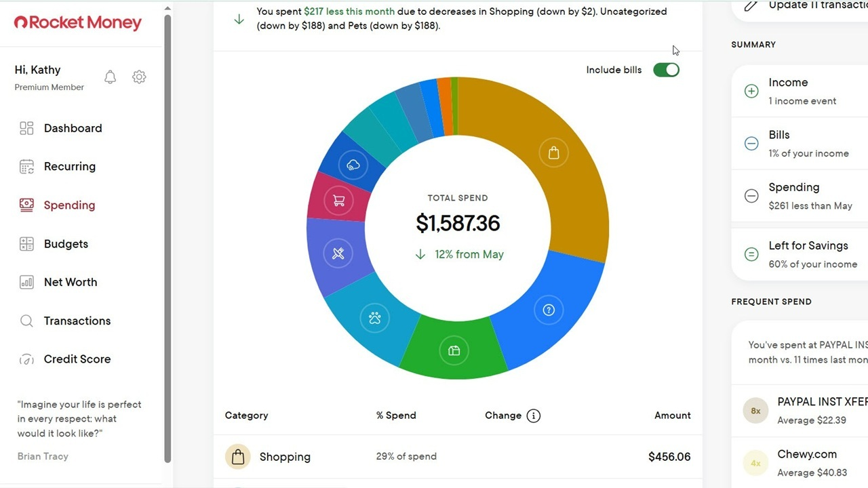868x488 pixels.
Task: Click the shopping cart icon on the crimson segment
Action: 339,201
